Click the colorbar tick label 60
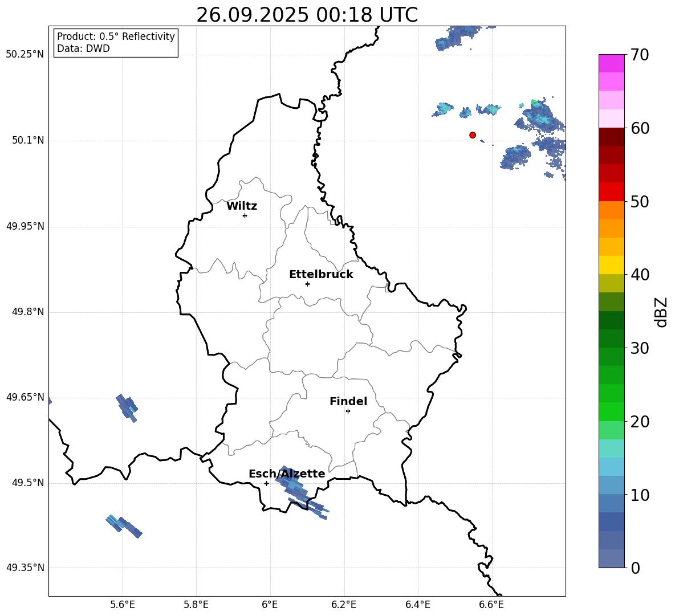Image resolution: width=675 pixels, height=616 pixels. (640, 128)
